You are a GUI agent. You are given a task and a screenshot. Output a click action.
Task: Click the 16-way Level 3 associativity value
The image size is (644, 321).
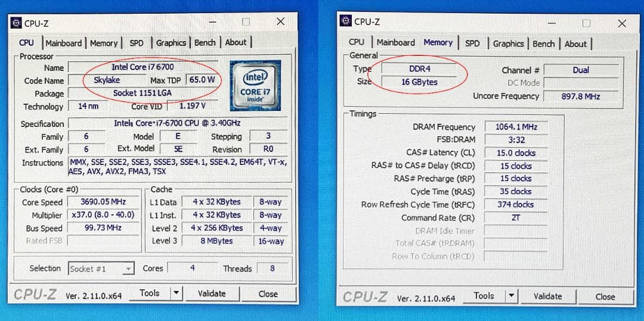271,241
